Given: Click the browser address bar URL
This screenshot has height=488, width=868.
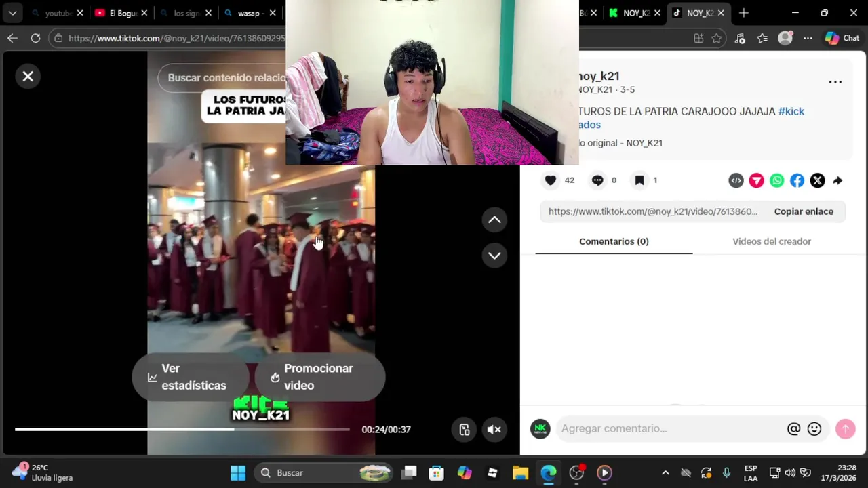Looking at the screenshot, I should coord(176,39).
